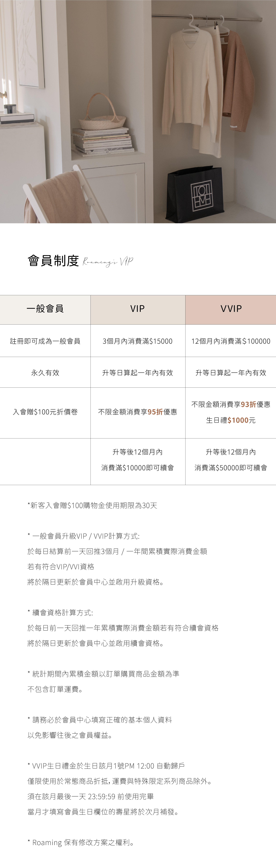Select the VVIP column header
Screen dimensions: 276x868
(x=231, y=309)
